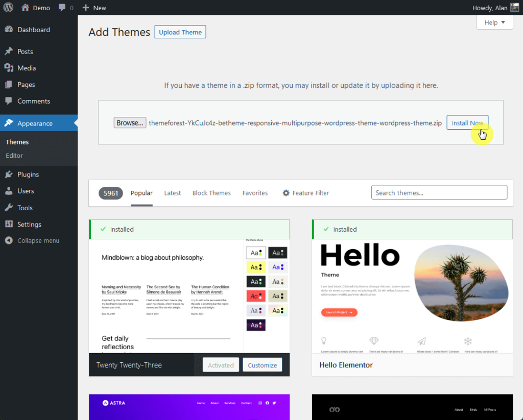Click the Activated button
The height and width of the screenshot is (420, 523).
tap(221, 365)
